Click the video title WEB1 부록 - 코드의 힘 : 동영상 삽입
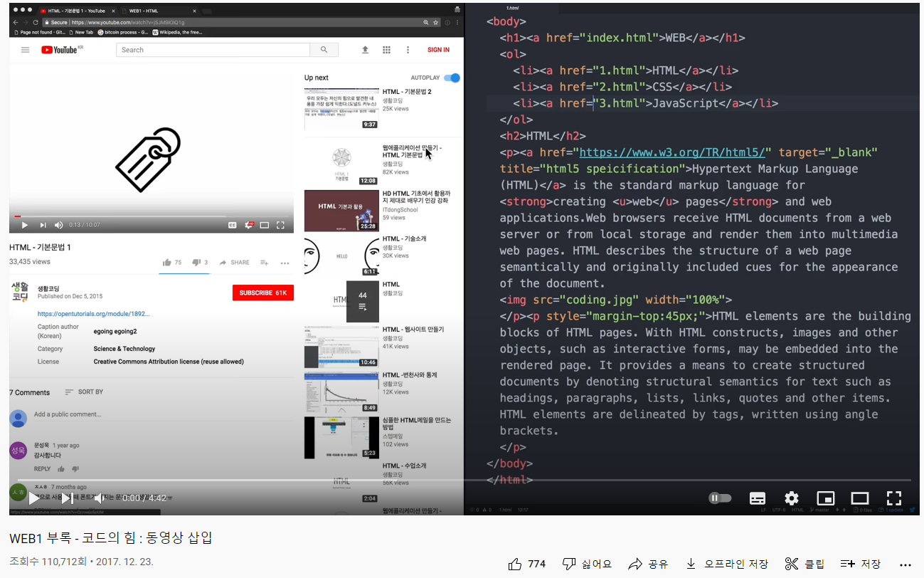 click(111, 538)
